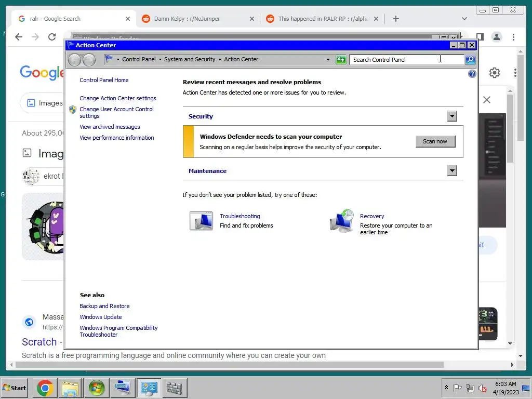Expand the Maintenance section arrow
Image resolution: width=532 pixels, height=399 pixels.
[452, 170]
